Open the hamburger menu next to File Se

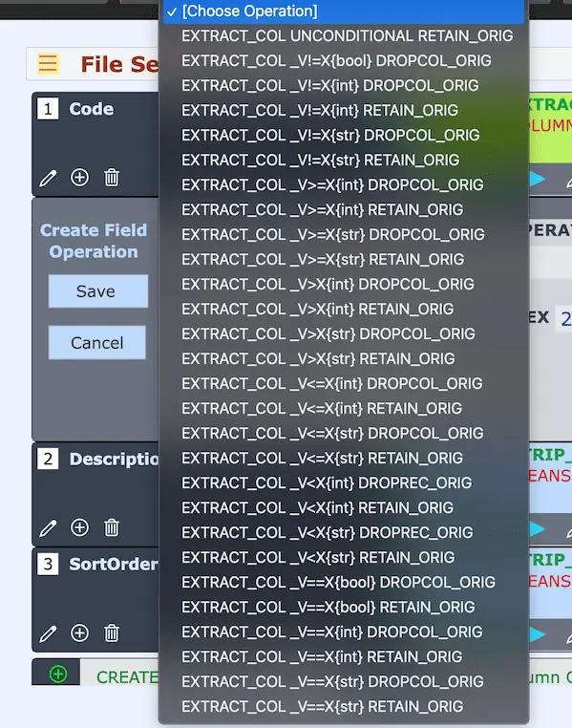48,64
